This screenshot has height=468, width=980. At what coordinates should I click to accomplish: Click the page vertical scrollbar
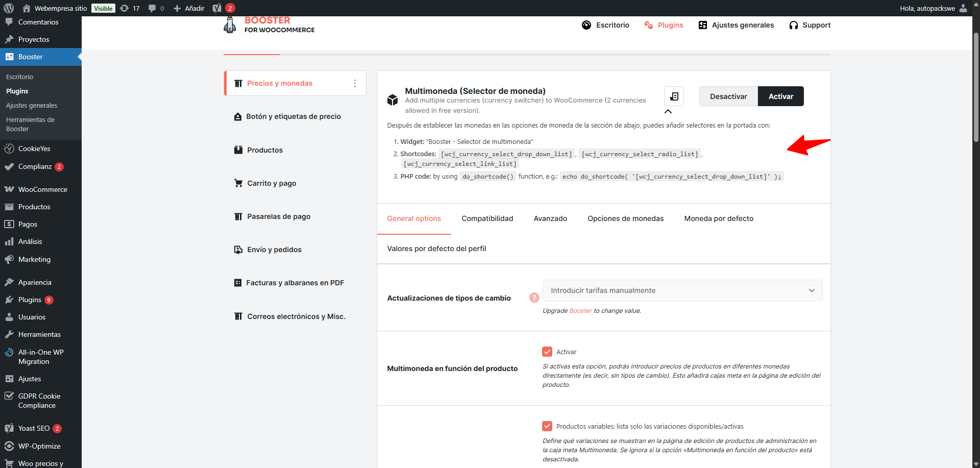pyautogui.click(x=976, y=87)
